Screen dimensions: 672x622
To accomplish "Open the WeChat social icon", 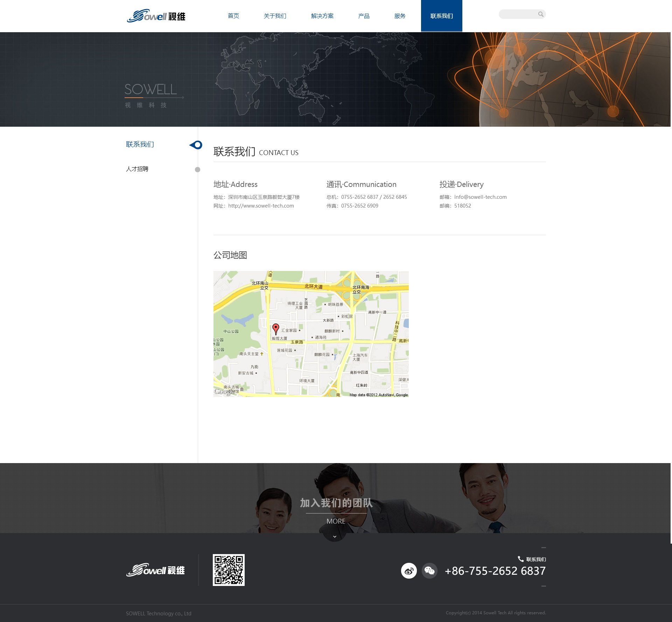I will click(429, 571).
